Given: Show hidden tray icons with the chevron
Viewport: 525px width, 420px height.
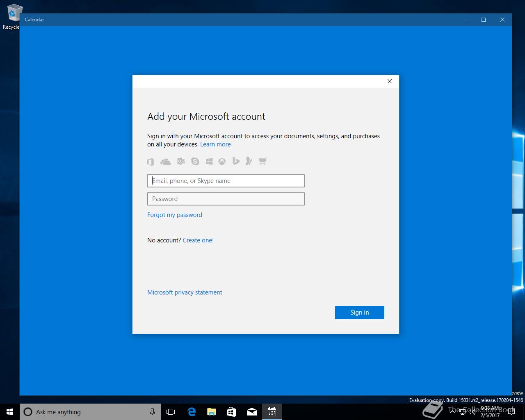Looking at the screenshot, I should [x=452, y=412].
